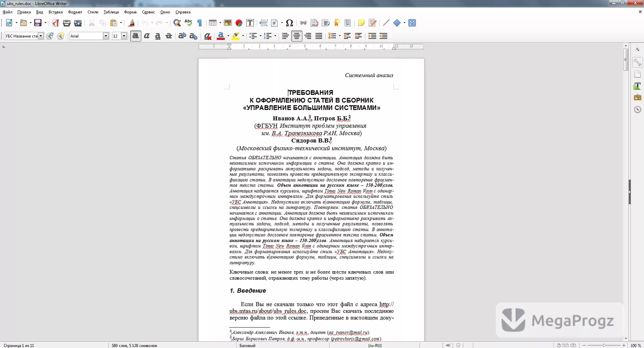The height and width of the screenshot is (348, 644).
Task: Open sidebar Navigator compass icon
Action: click(638, 110)
